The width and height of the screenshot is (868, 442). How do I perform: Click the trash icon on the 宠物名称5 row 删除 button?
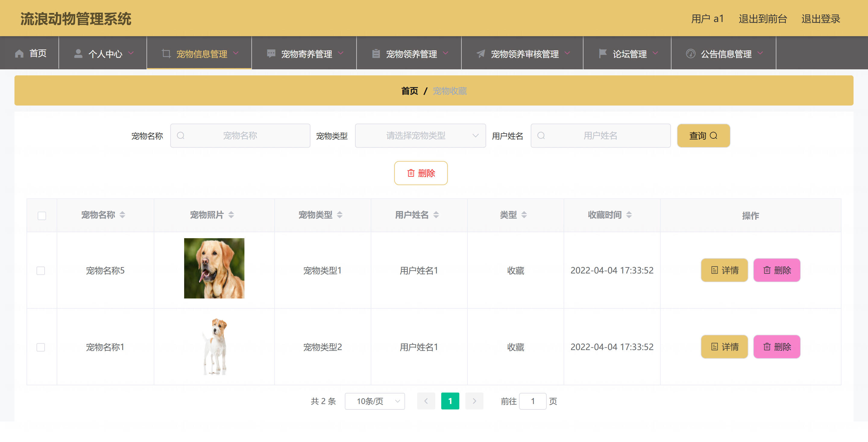pyautogui.click(x=766, y=270)
